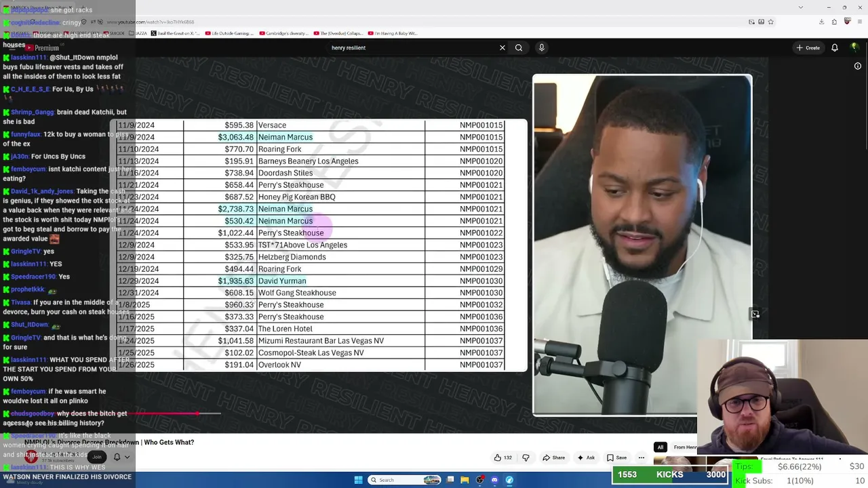Image resolution: width=868 pixels, height=488 pixels.
Task: Bookmark this page with the star icon
Action: click(x=771, y=22)
